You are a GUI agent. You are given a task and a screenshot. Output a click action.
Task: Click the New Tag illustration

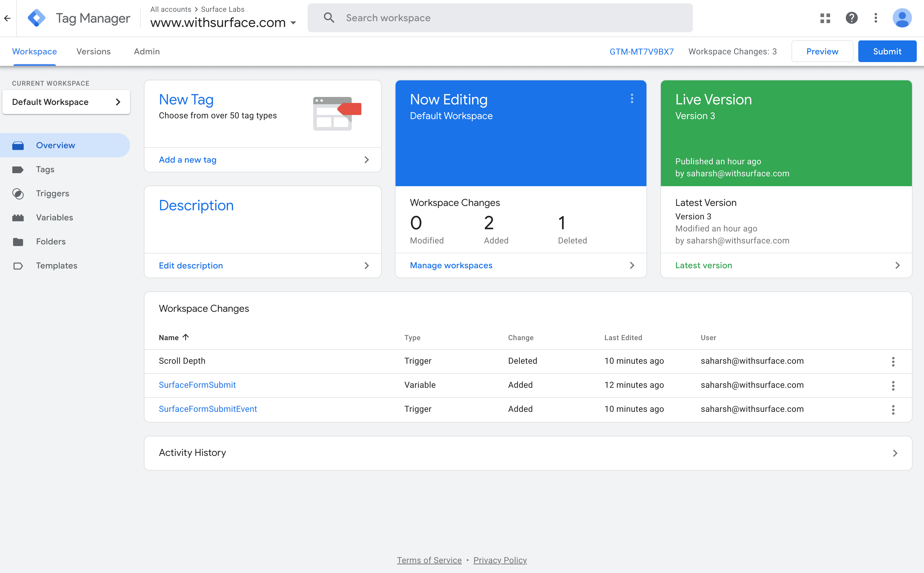pyautogui.click(x=337, y=113)
